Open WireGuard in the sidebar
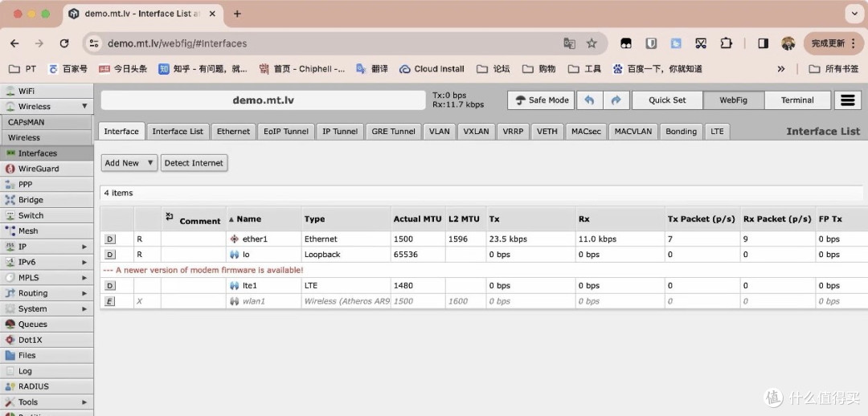 click(38, 169)
